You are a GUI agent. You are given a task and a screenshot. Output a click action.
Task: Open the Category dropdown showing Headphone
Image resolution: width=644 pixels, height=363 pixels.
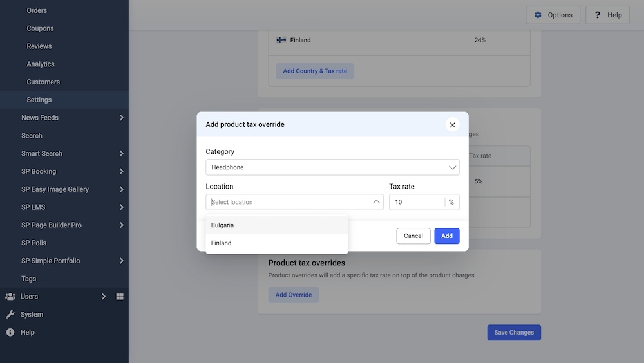(332, 167)
